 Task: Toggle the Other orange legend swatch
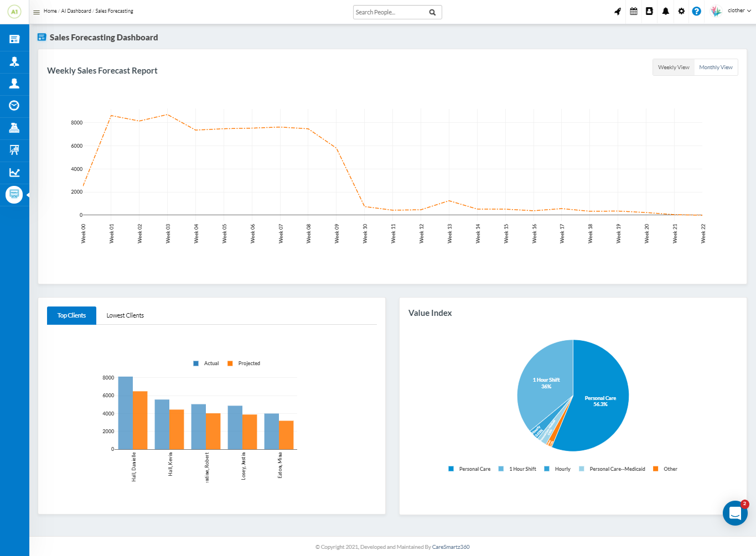click(x=656, y=469)
